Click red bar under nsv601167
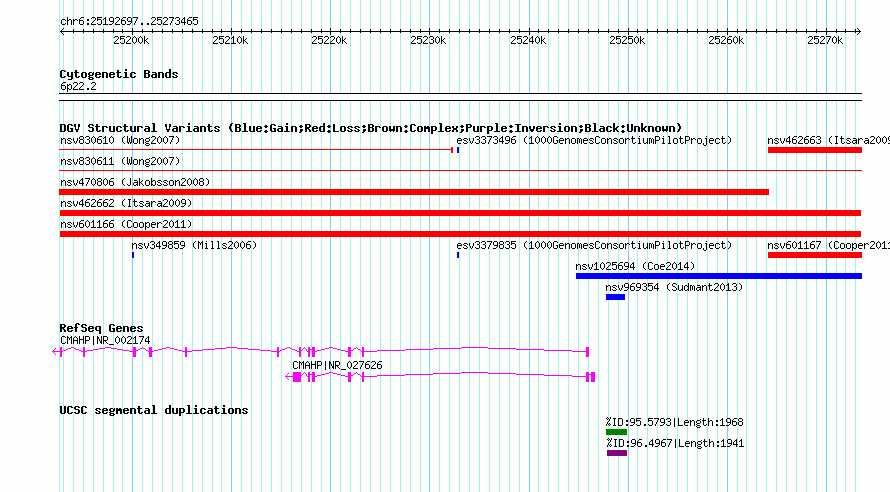Screen dimensions: 890x492 click(815, 255)
